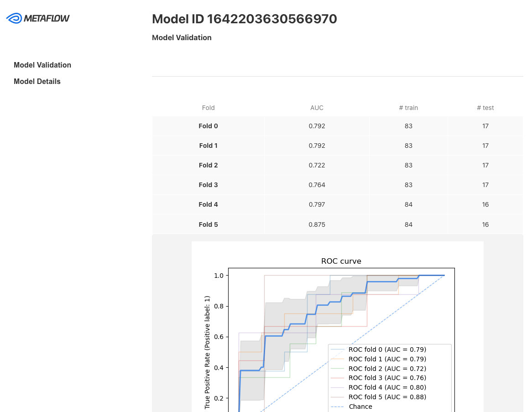Screen dimensions: 532x412
Task: Go to Model Details sidebar link
Action: pyautogui.click(x=37, y=81)
